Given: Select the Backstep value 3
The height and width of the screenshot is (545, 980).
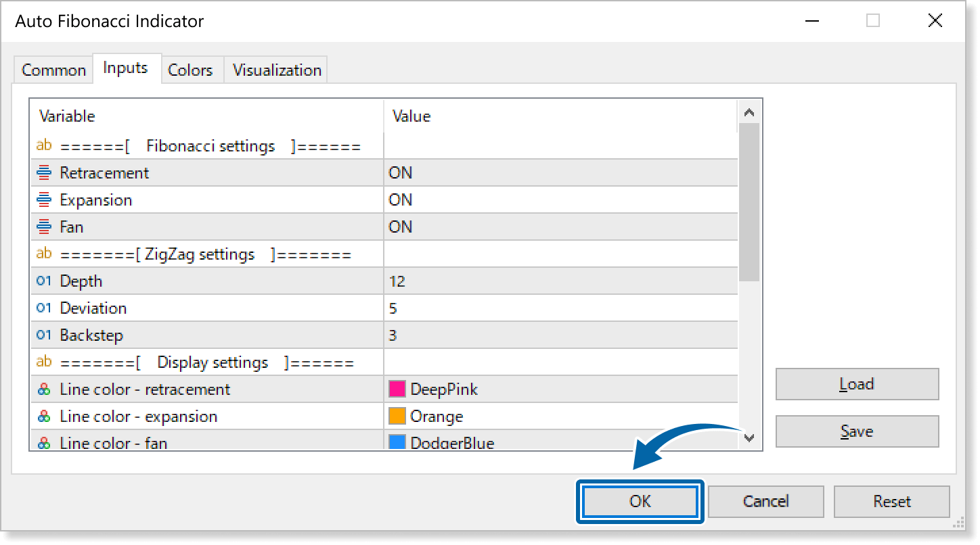Looking at the screenshot, I should tap(393, 335).
